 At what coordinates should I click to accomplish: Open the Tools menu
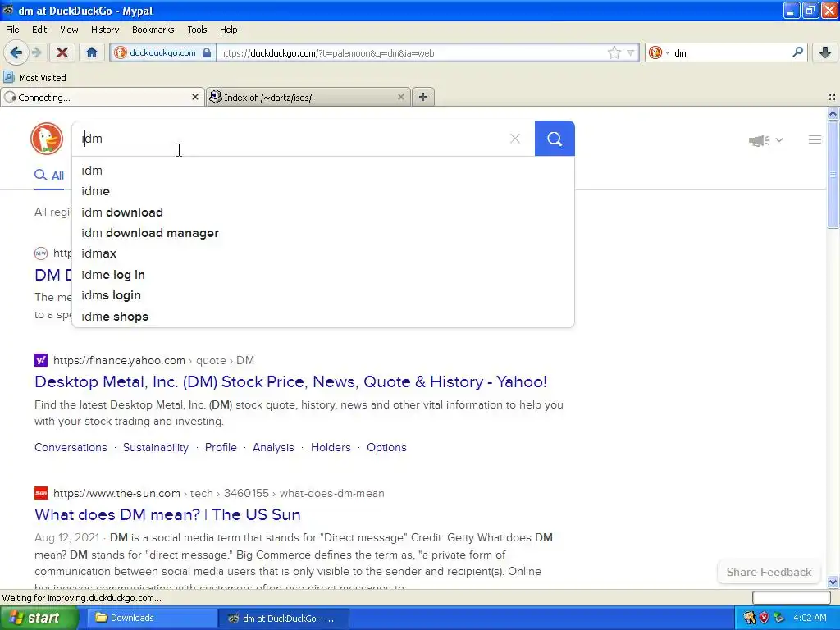click(x=197, y=30)
